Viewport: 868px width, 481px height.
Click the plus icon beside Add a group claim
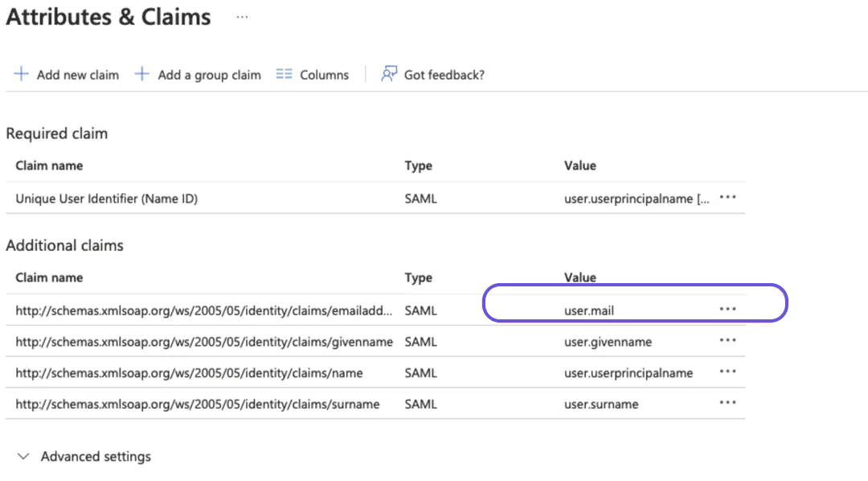pyautogui.click(x=142, y=74)
